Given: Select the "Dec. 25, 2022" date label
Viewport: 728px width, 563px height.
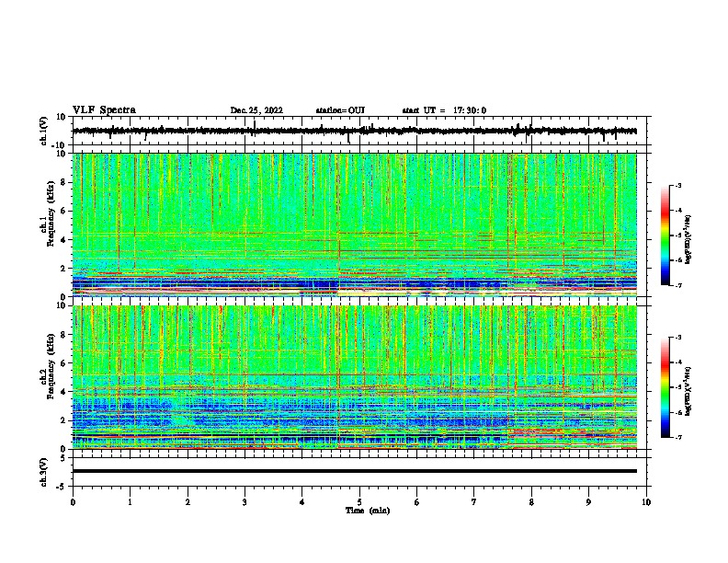Looking at the screenshot, I should click(x=256, y=110).
